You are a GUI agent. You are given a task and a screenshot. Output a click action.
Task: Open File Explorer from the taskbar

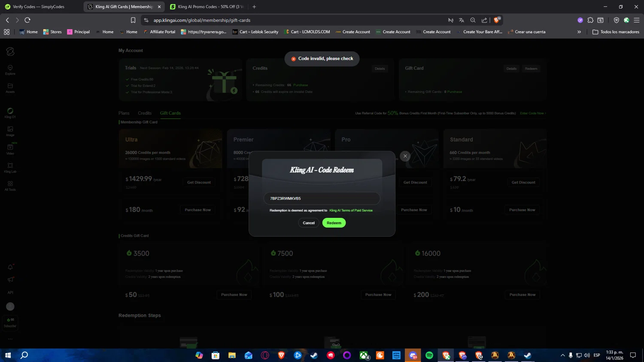[232, 355]
